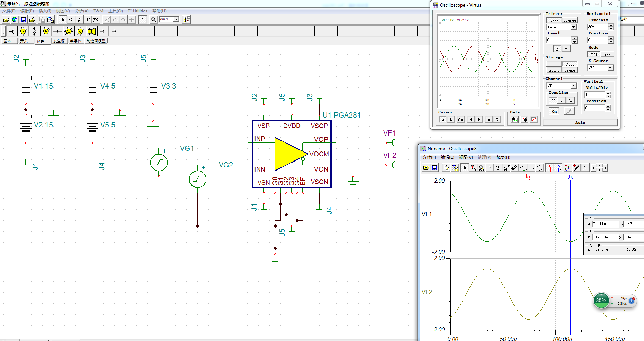Click the Auto button in the oscilloscope
This screenshot has height=341, width=644.
coord(580,122)
